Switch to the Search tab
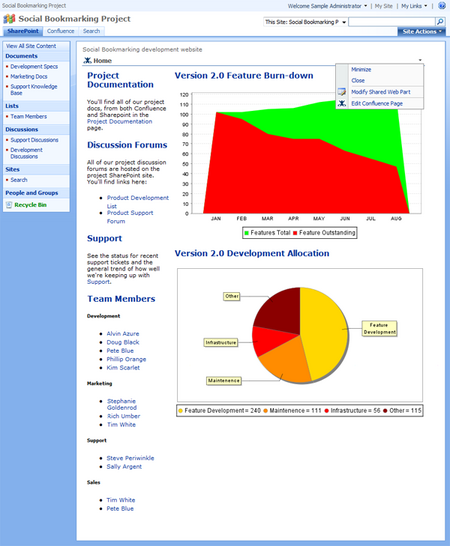450x546 pixels. click(x=91, y=31)
